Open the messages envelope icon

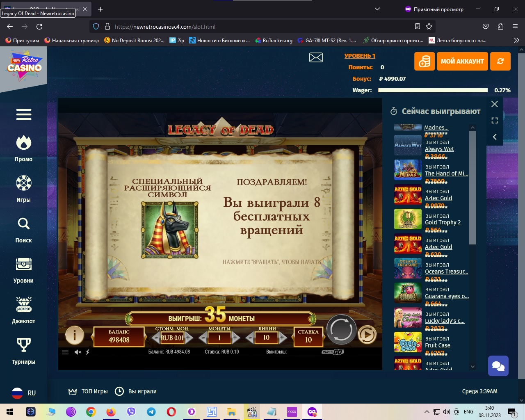tap(316, 57)
